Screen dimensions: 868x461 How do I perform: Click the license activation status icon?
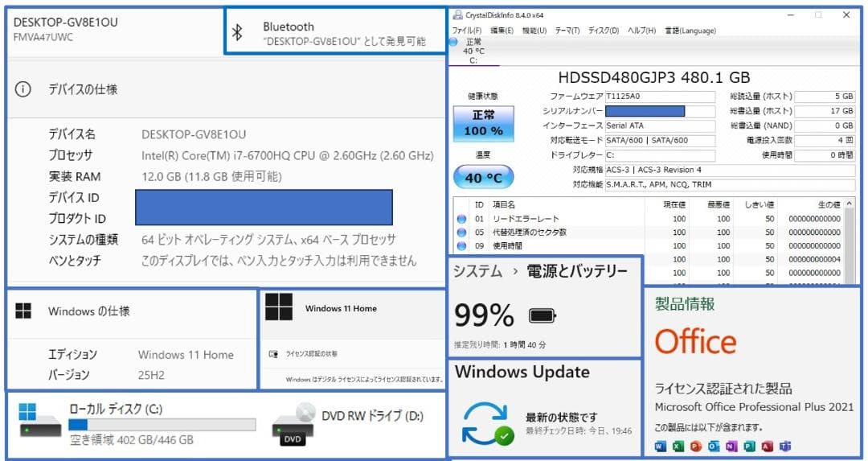coord(273,353)
